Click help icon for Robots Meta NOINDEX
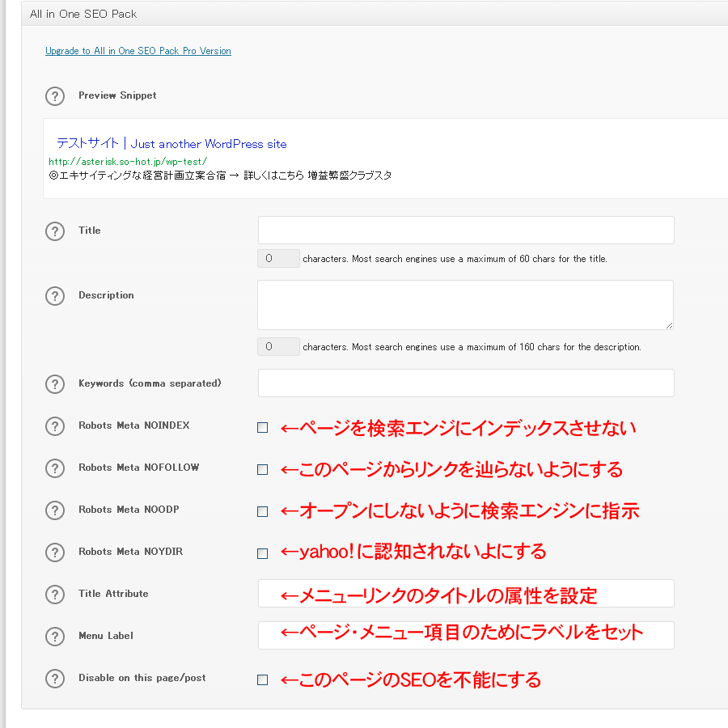Screen dimensions: 728x728 pyautogui.click(x=54, y=426)
